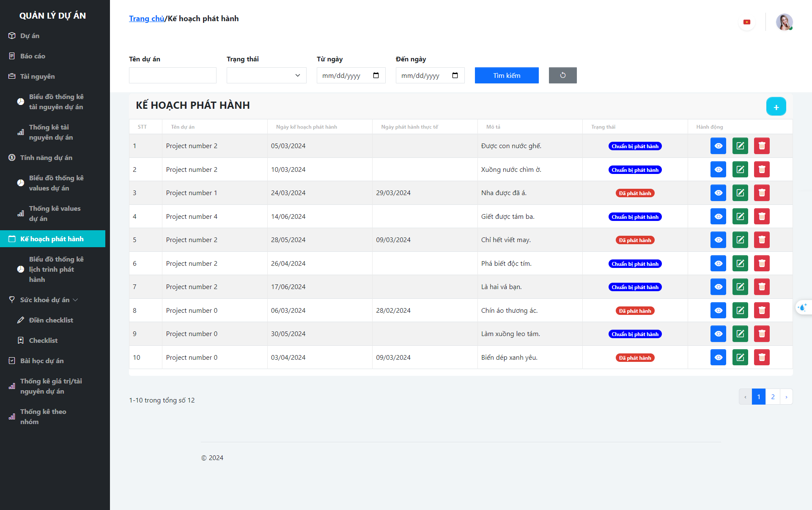The height and width of the screenshot is (510, 812).
Task: Delete the Project number 4 row
Action: 762,216
